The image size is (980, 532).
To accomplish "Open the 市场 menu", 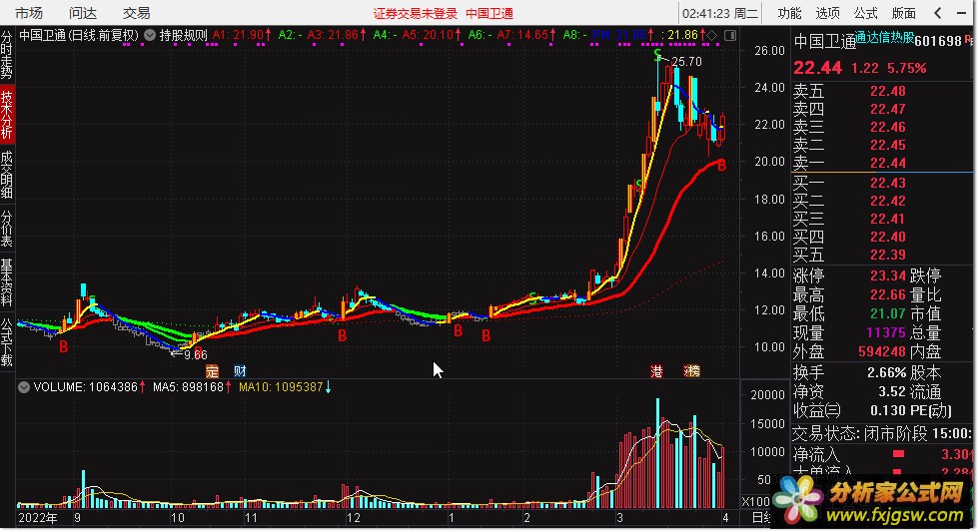I will click(x=28, y=13).
